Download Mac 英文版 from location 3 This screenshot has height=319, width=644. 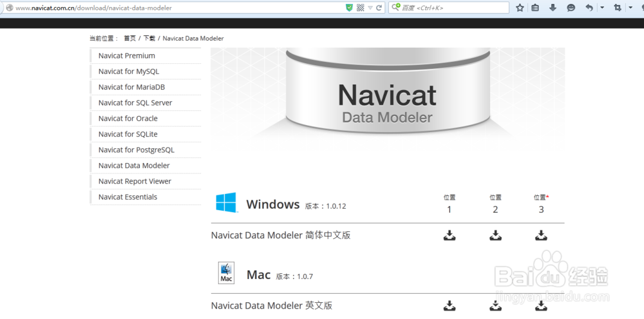(x=542, y=305)
